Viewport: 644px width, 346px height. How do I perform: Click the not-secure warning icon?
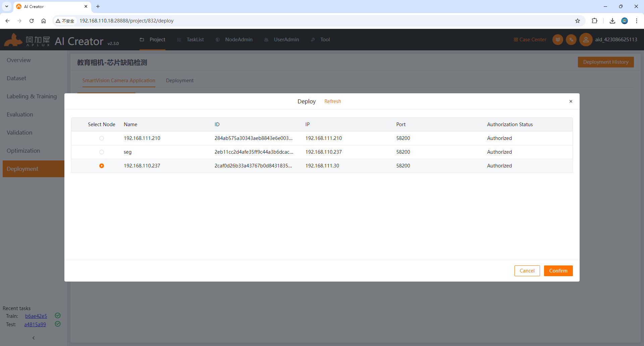pos(58,21)
